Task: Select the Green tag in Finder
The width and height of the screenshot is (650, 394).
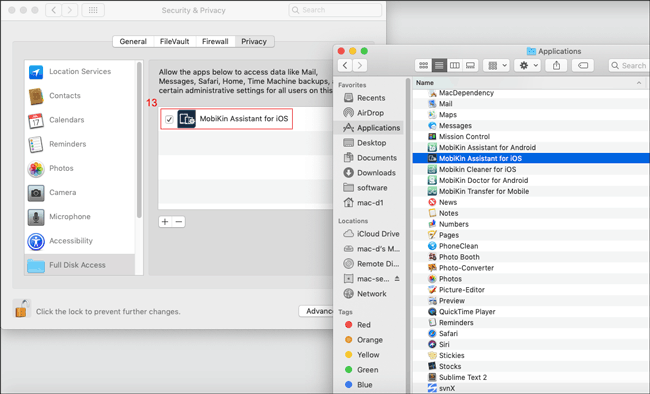Action: (362, 370)
